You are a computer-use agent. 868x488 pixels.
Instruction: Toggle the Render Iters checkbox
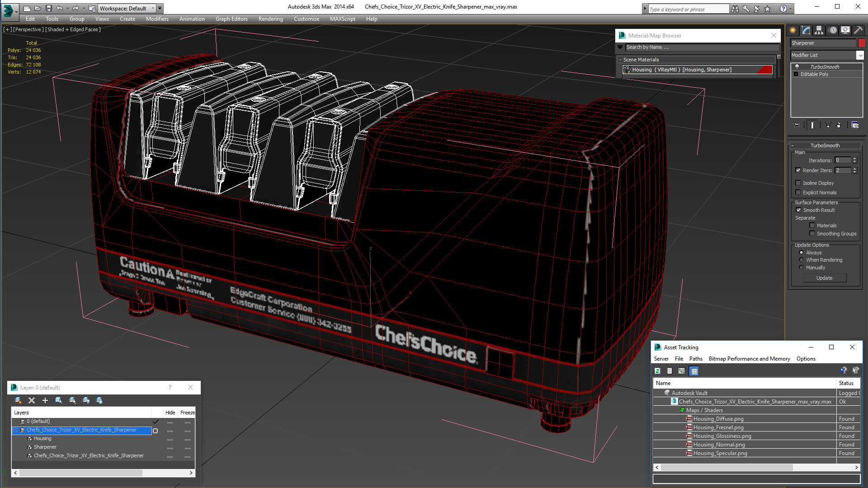[798, 170]
